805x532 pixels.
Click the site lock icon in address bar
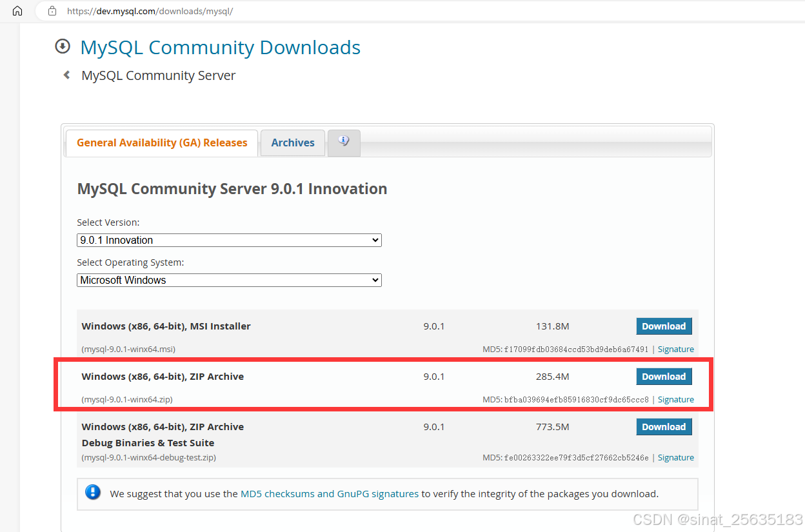coord(52,11)
